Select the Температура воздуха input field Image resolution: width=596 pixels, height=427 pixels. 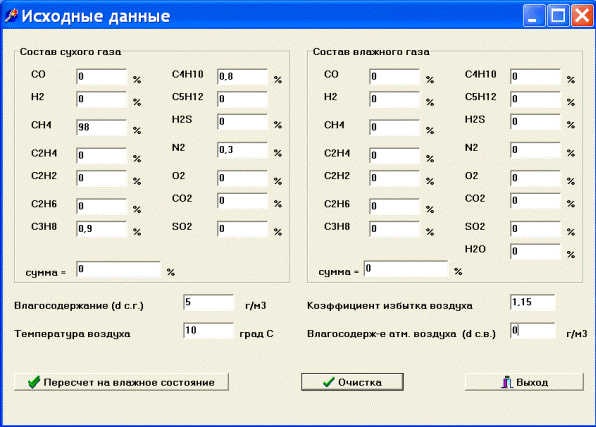pyautogui.click(x=209, y=331)
